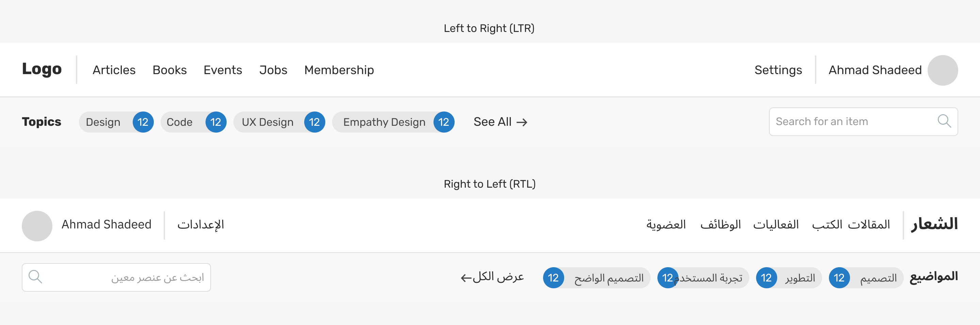Go to the Membership menu item

click(x=339, y=70)
